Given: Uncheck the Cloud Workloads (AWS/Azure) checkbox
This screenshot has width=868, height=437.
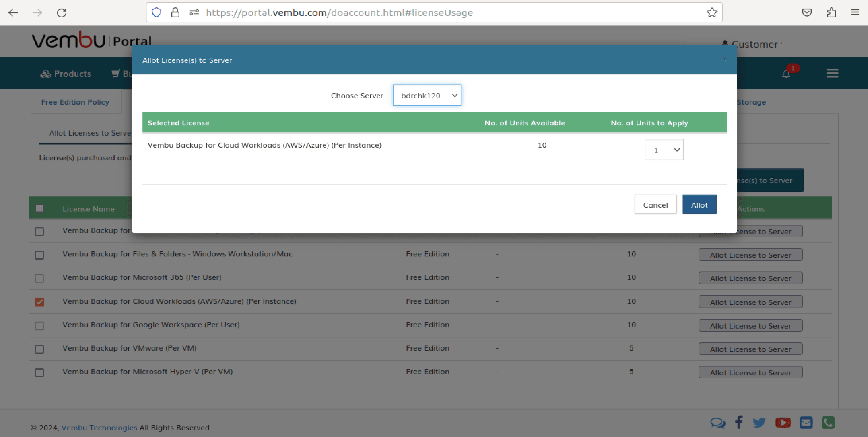Looking at the screenshot, I should [x=39, y=302].
